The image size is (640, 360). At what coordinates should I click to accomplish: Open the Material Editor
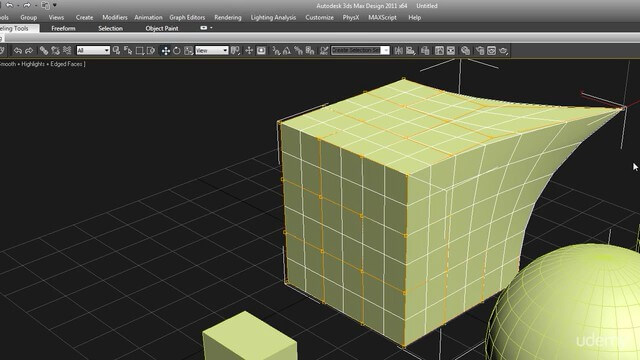(x=465, y=51)
